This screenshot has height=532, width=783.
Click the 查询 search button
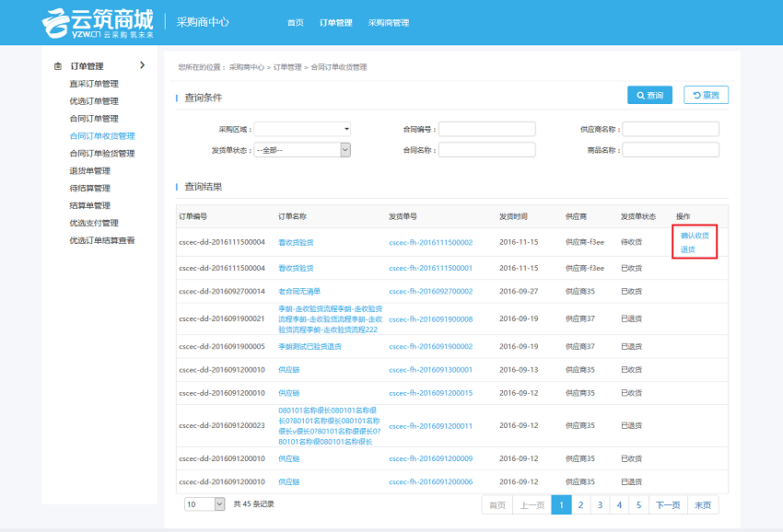coord(649,96)
